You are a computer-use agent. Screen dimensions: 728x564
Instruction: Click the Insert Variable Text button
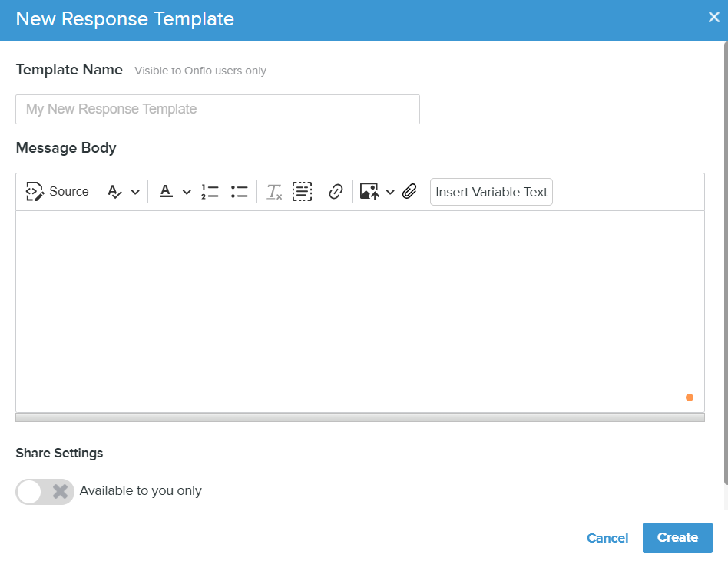point(491,192)
